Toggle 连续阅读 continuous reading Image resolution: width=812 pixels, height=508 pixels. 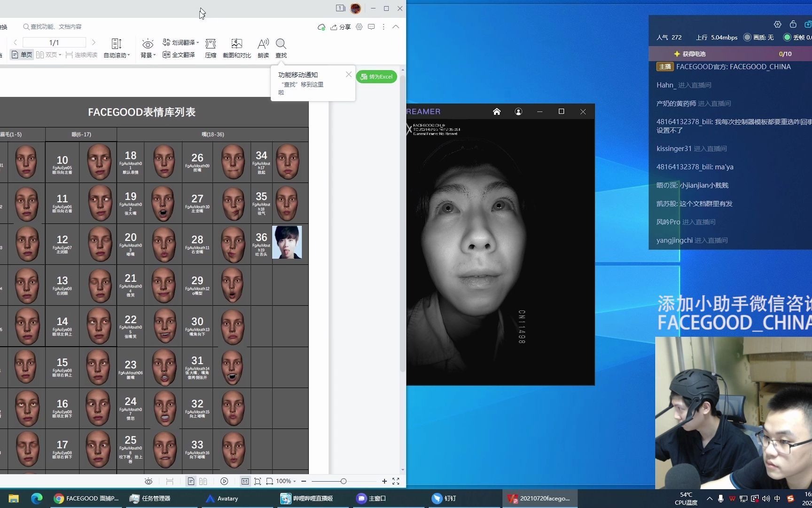point(81,55)
